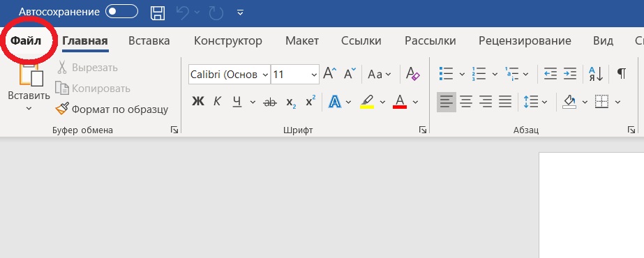Apply text effects blue A icon
644x258 pixels.
(x=335, y=102)
